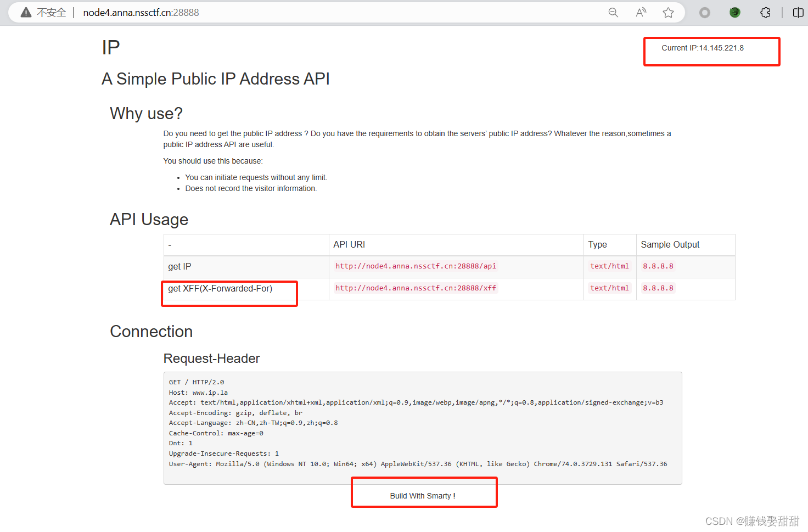
Task: Click the 'Build With Smarty!' footer text
Action: [x=423, y=495]
